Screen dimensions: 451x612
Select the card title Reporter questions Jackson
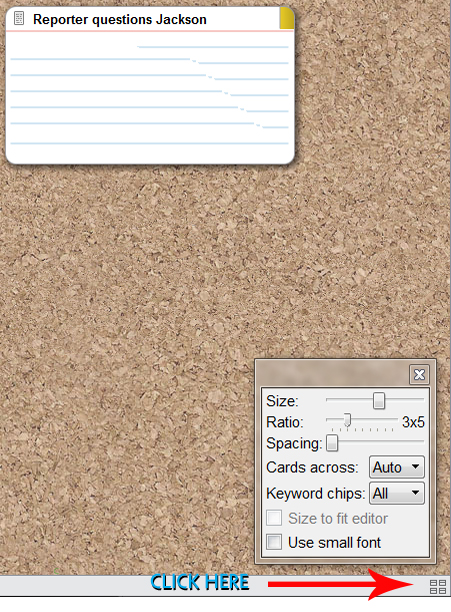[x=120, y=20]
